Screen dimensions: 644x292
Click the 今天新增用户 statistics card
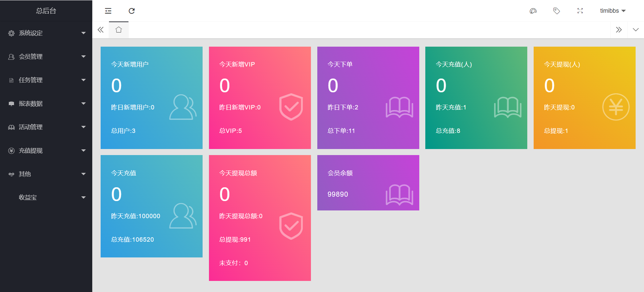[x=151, y=98]
